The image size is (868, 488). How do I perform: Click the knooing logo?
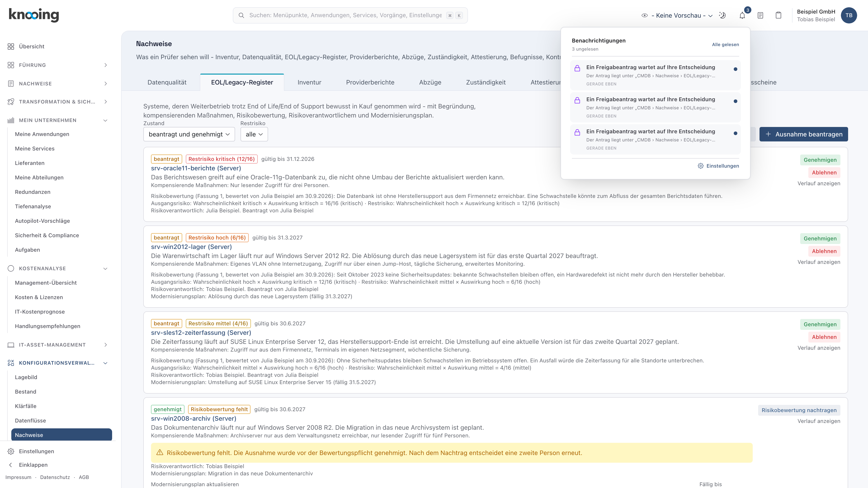(x=34, y=15)
